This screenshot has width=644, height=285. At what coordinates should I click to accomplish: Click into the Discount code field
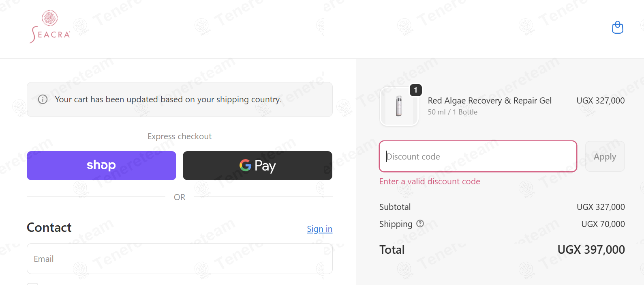coord(478,156)
